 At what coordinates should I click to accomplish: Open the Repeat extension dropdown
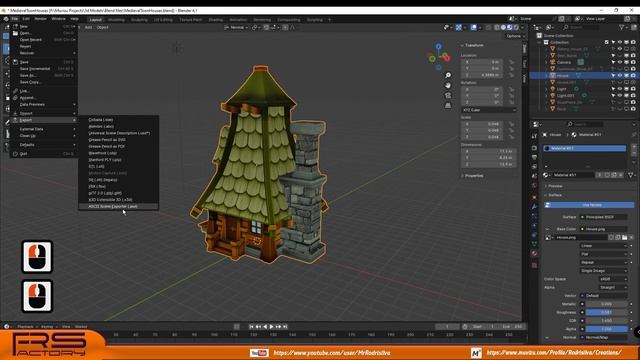point(603,262)
